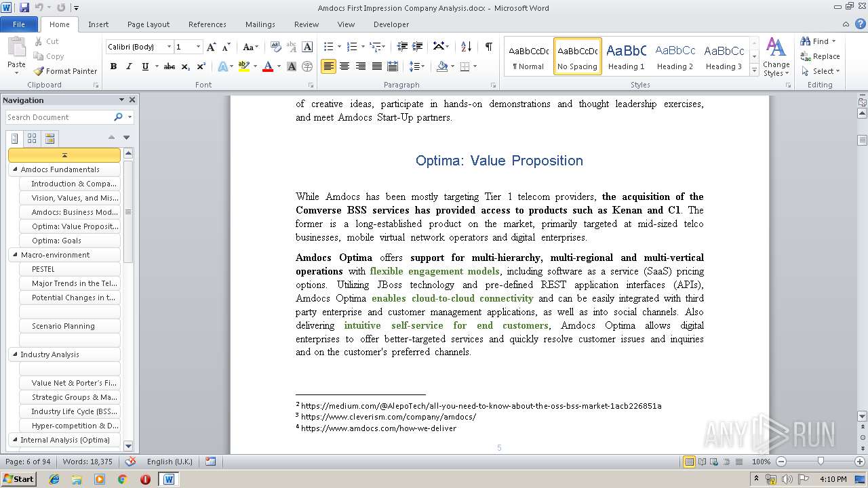Viewport: 868px width, 488px height.
Task: Toggle Subscript formatting
Action: 185,66
